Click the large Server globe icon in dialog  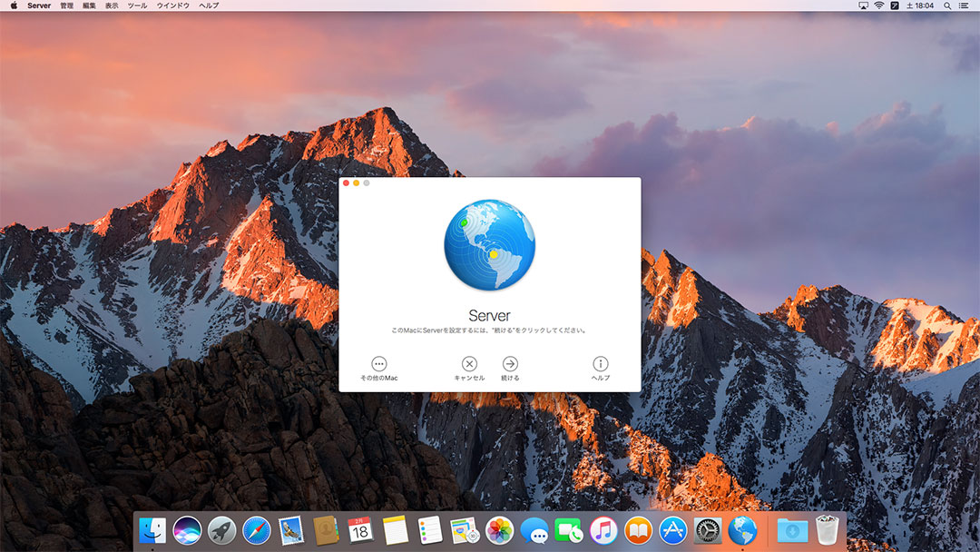[x=489, y=244]
